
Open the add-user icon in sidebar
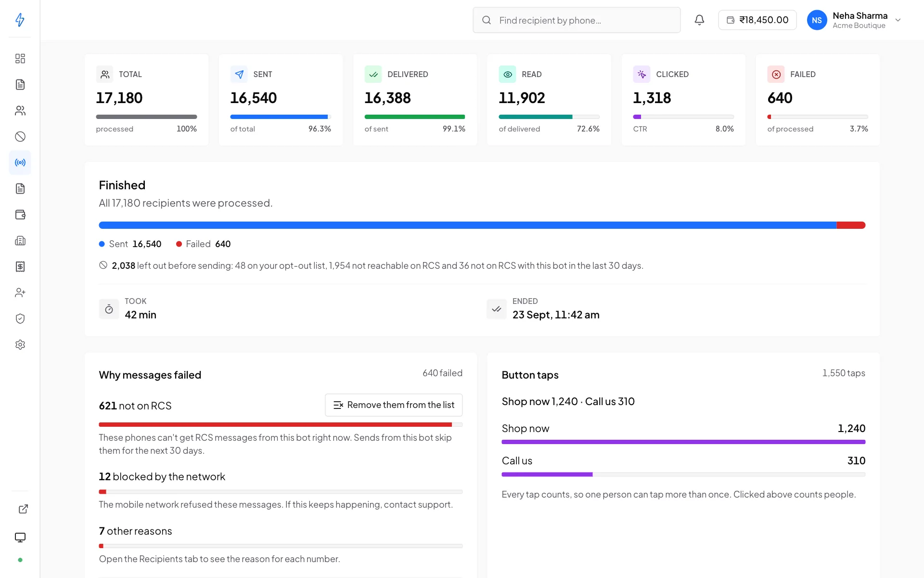click(20, 293)
